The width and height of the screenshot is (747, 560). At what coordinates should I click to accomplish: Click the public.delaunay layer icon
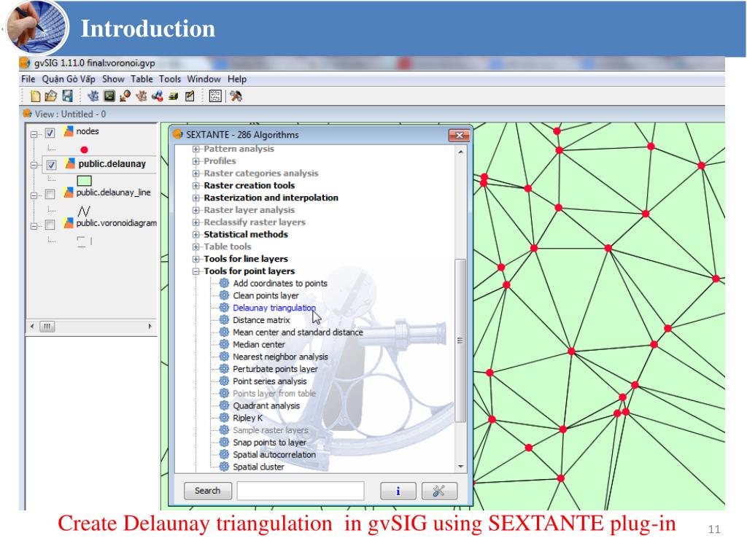69,163
